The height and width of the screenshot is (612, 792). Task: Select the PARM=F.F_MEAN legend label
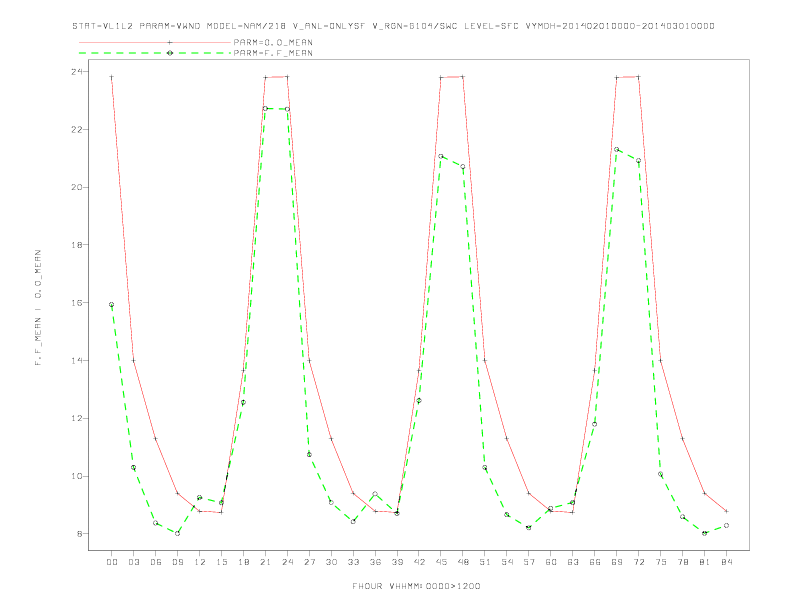[x=273, y=53]
